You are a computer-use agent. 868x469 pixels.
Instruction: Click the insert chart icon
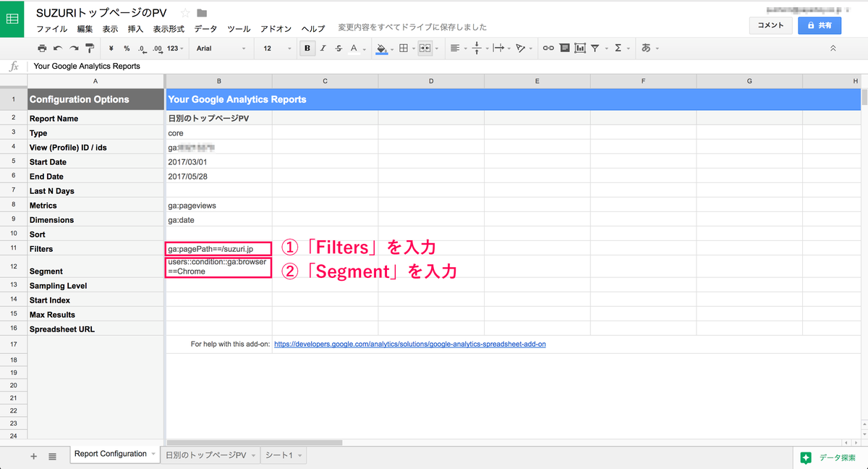point(579,48)
